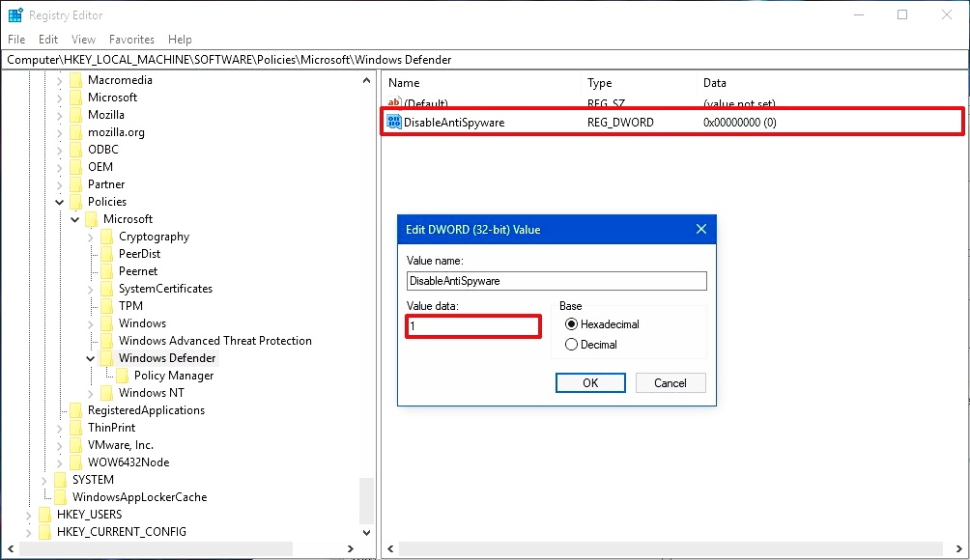The height and width of the screenshot is (560, 970).
Task: Click the Value name field
Action: click(x=556, y=281)
